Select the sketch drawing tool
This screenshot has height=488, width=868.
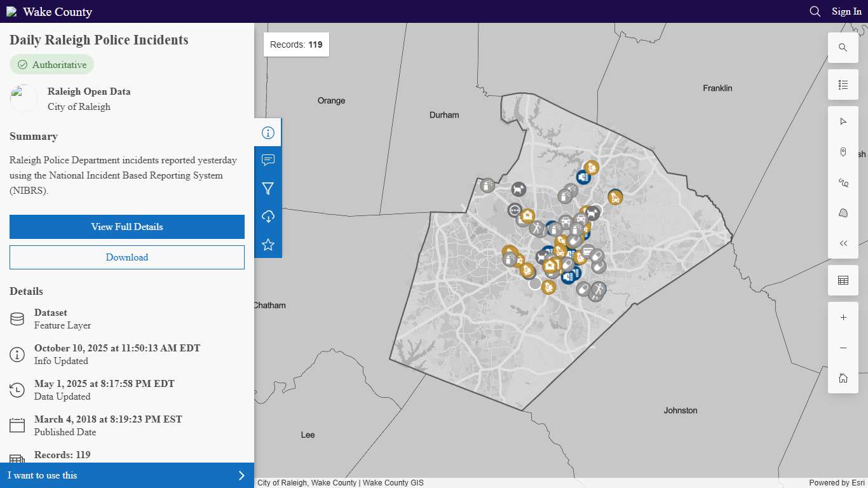[x=843, y=182]
